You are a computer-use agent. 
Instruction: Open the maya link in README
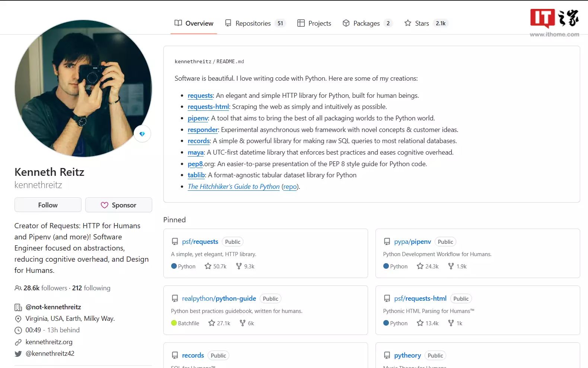coord(196,152)
